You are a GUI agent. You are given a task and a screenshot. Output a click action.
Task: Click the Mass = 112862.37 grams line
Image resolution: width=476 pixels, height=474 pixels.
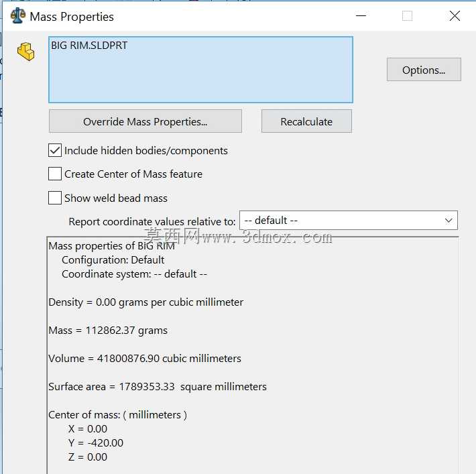tap(108, 331)
